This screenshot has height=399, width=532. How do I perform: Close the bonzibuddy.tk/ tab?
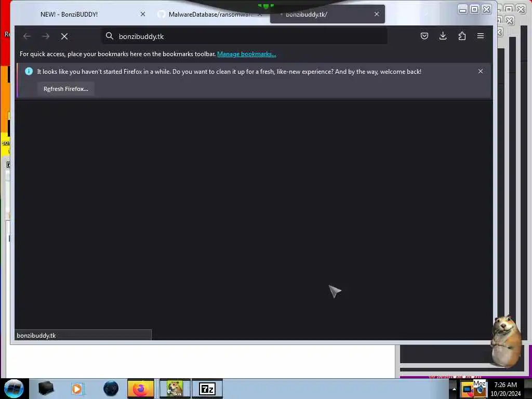pos(377,14)
